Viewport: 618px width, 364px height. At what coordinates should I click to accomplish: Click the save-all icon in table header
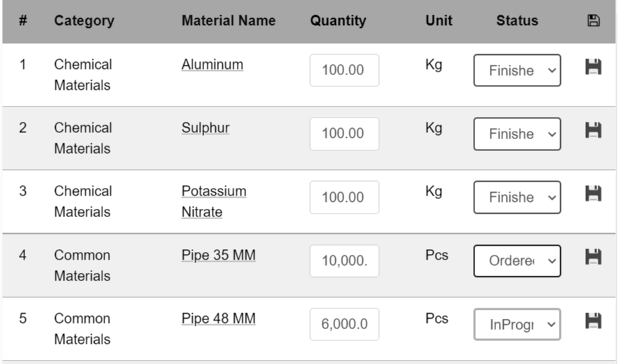click(x=593, y=20)
